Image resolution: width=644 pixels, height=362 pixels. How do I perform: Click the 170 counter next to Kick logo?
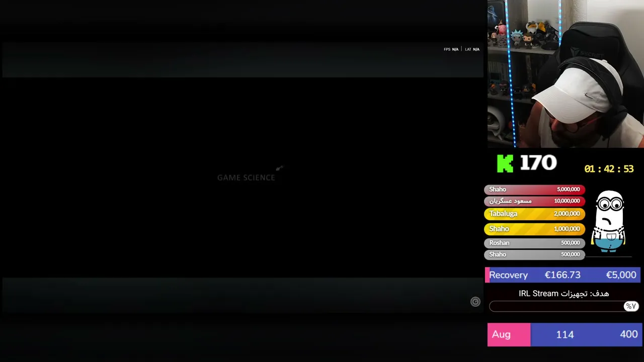click(538, 163)
